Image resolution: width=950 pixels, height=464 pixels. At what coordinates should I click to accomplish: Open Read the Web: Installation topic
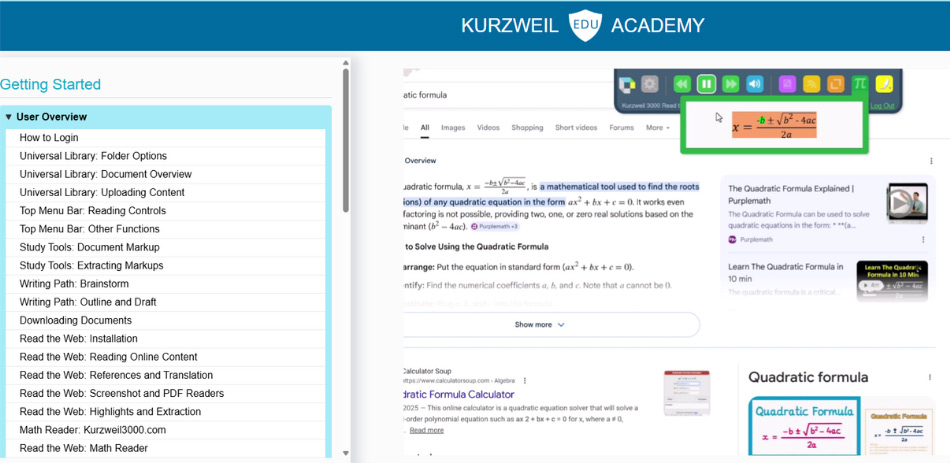pyautogui.click(x=165, y=339)
